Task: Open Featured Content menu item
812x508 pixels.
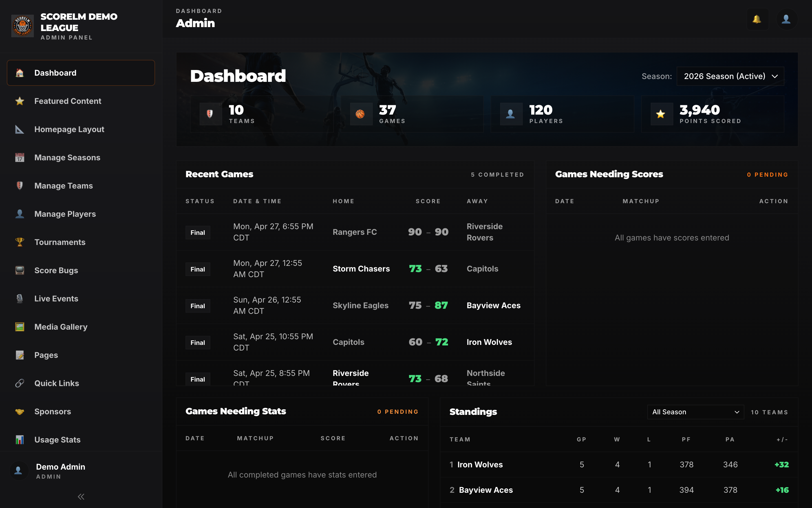Action: coord(81,101)
